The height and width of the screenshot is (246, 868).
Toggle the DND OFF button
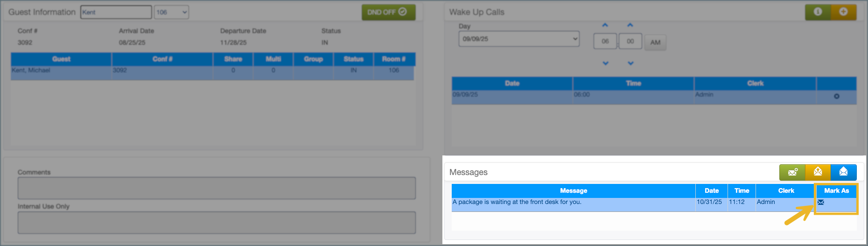[x=388, y=12]
